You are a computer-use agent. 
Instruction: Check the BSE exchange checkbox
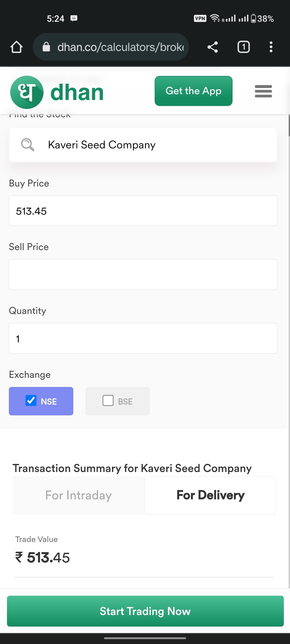point(108,401)
